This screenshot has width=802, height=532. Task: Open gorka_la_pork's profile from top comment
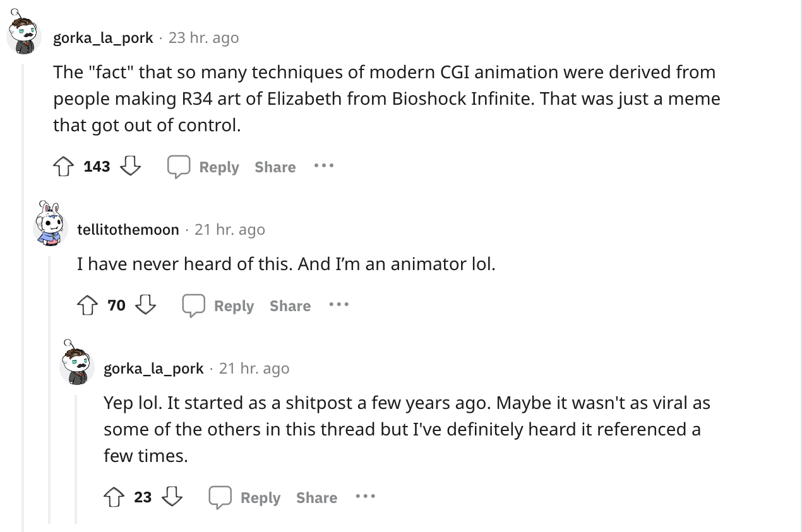(x=103, y=38)
